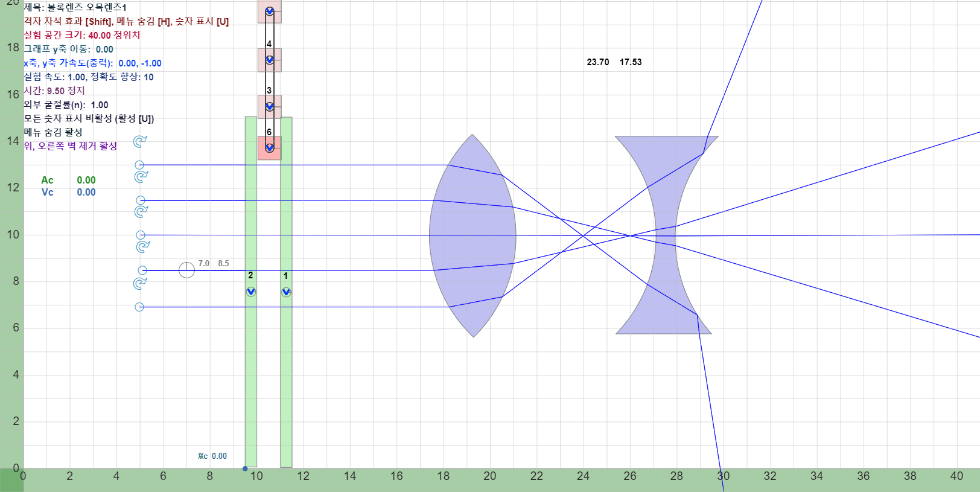Click the Ac value 0.00

[x=86, y=180]
